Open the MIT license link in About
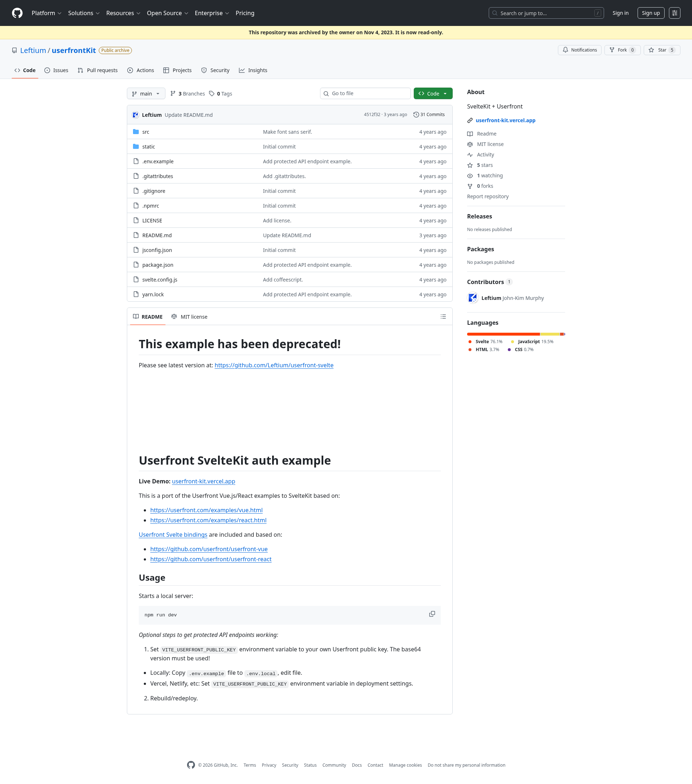Screen dimensions: 692x784 click(485, 144)
